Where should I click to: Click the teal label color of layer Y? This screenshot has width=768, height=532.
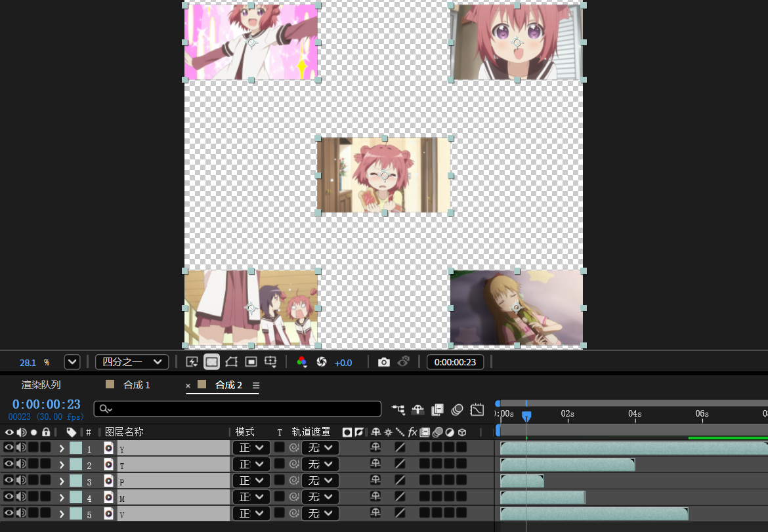(x=76, y=448)
